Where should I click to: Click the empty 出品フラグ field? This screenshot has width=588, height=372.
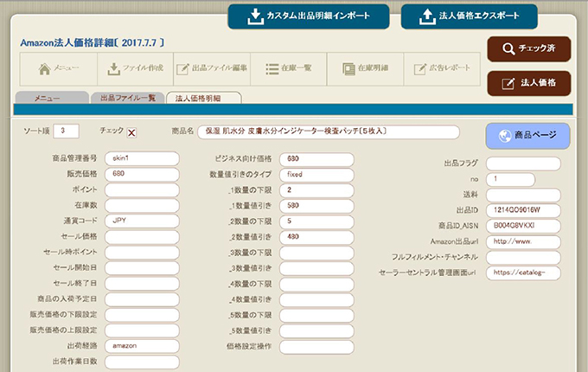[x=523, y=164]
